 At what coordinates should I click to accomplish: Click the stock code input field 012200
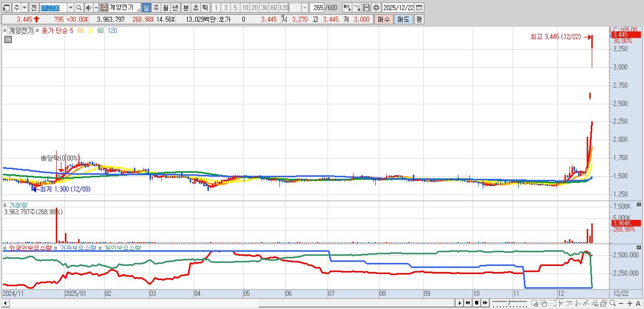tap(53, 8)
